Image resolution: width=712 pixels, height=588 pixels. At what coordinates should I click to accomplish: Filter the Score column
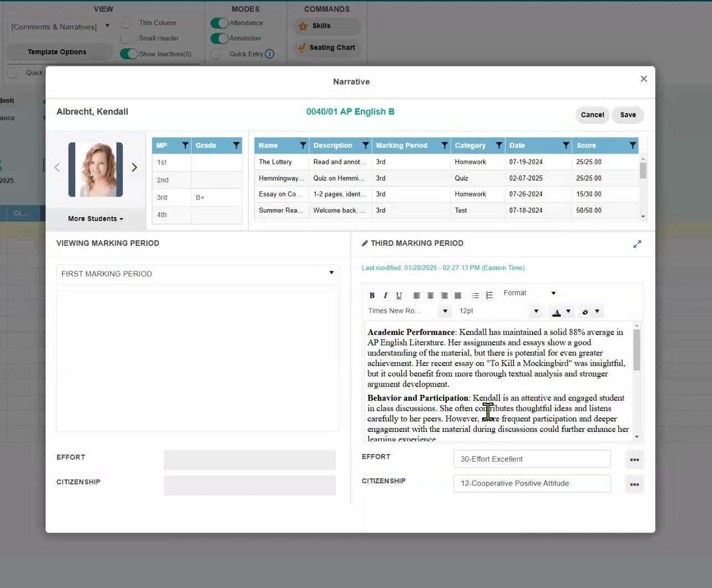(632, 146)
